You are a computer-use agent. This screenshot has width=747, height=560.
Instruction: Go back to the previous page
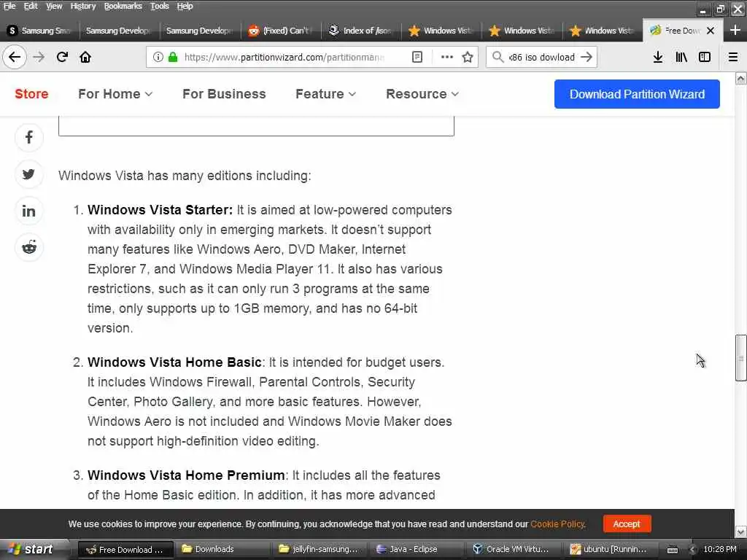coord(15,57)
